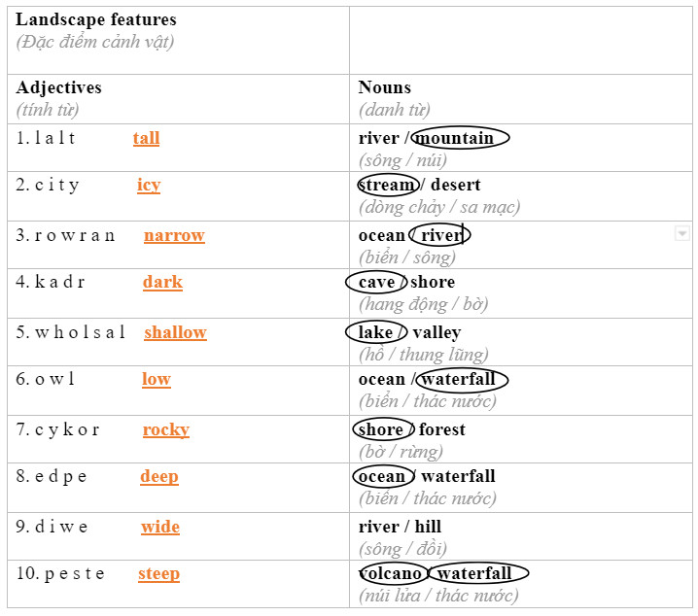The width and height of the screenshot is (698, 616).
Task: Click the circled word "mountain"
Action: (x=459, y=138)
